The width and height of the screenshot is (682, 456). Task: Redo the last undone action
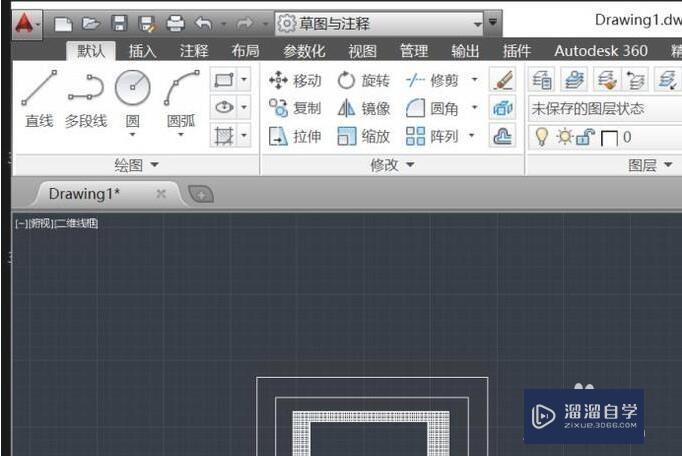[x=245, y=23]
